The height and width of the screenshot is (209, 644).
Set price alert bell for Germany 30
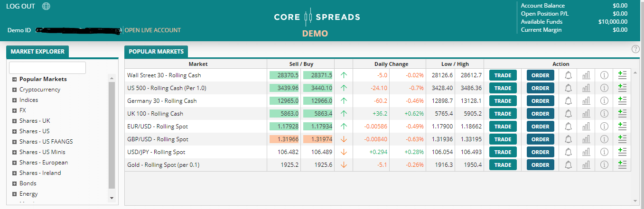coord(568,100)
